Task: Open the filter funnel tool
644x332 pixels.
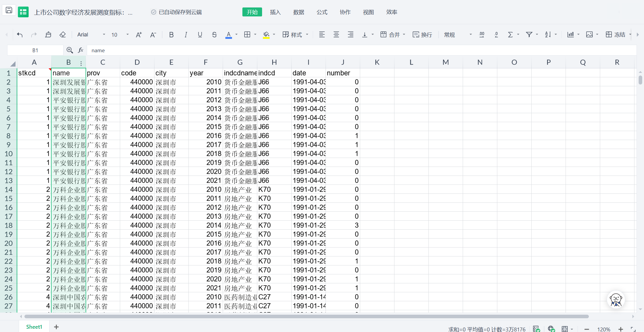Action: click(529, 35)
